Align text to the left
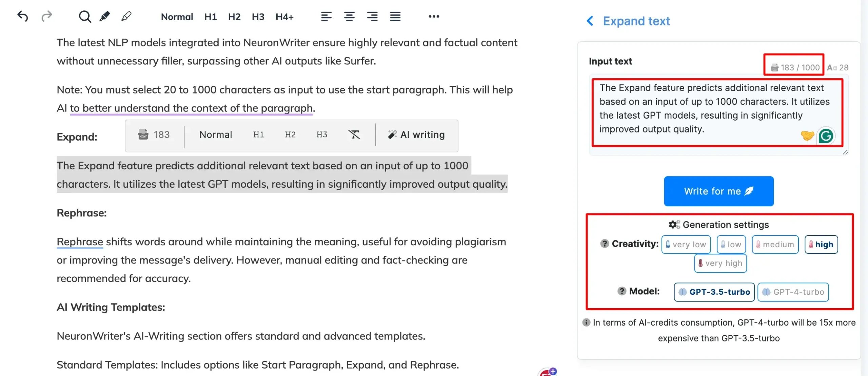Screen dimensions: 868x376 pos(326,16)
